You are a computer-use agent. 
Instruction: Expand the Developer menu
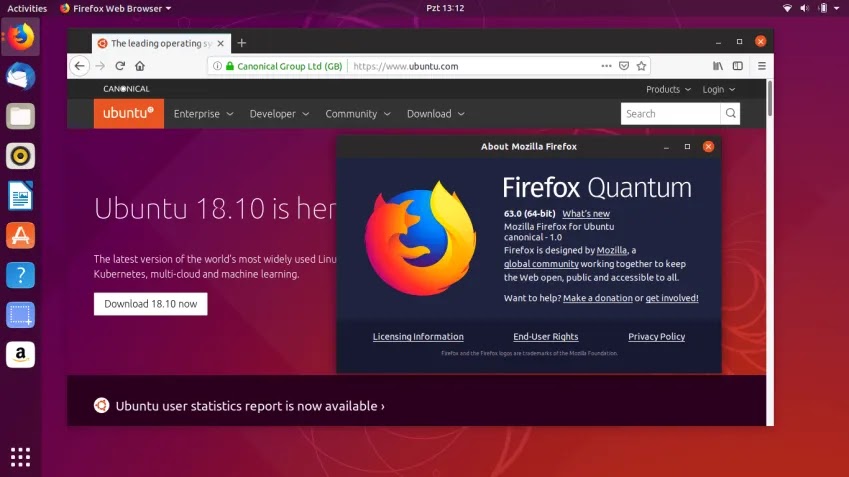tap(279, 114)
